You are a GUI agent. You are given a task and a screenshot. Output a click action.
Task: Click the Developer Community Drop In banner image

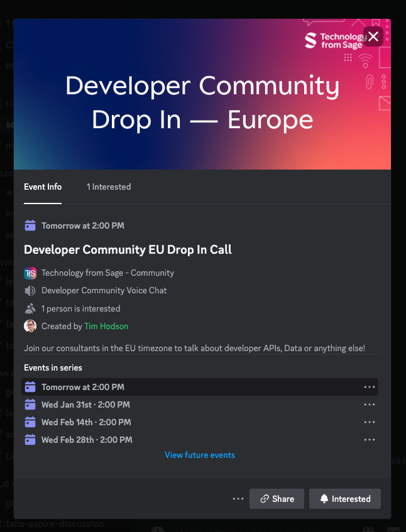pyautogui.click(x=202, y=94)
